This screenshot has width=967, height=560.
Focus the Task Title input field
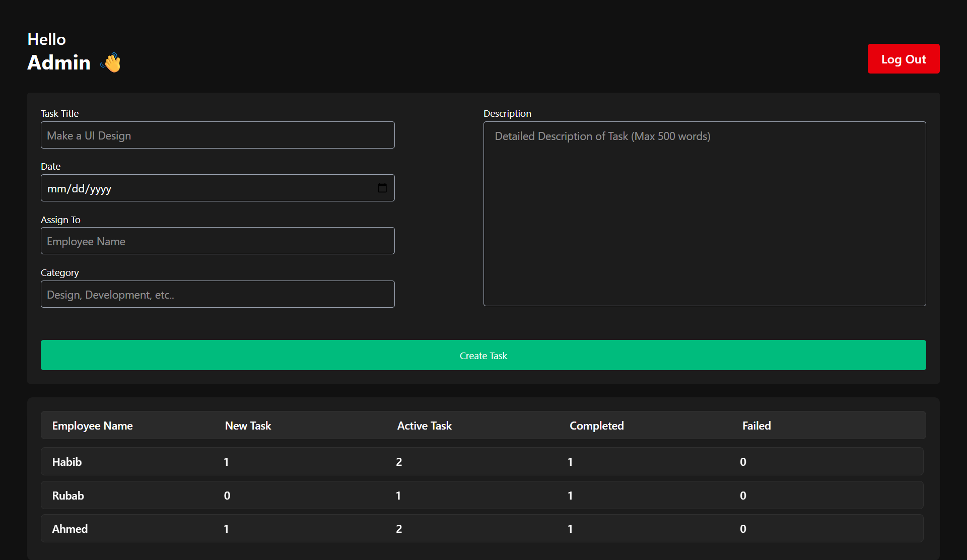click(x=218, y=135)
